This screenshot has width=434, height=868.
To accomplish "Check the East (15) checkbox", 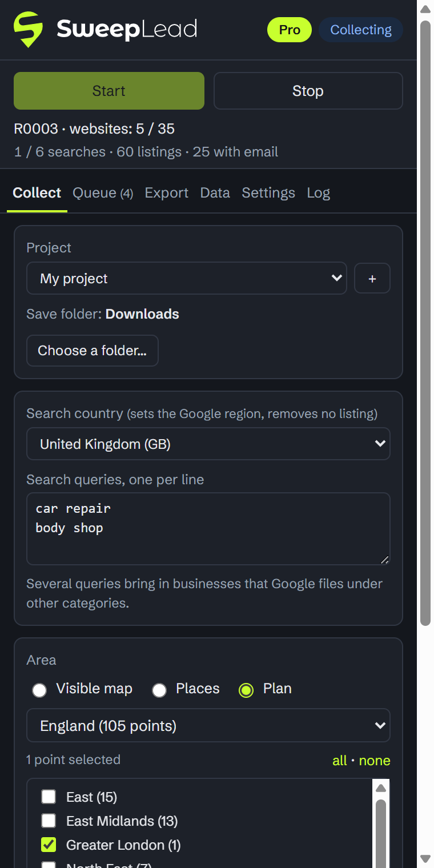I will 49,797.
